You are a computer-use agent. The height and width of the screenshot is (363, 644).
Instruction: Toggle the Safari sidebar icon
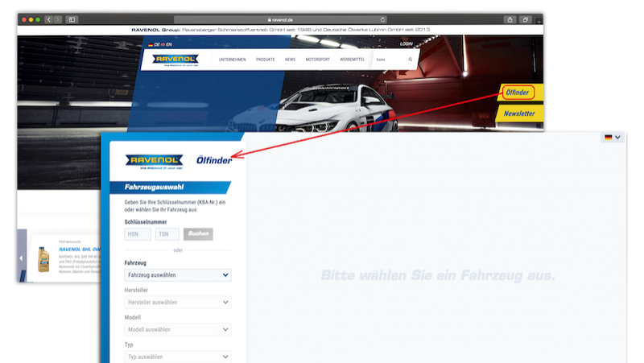[72, 19]
